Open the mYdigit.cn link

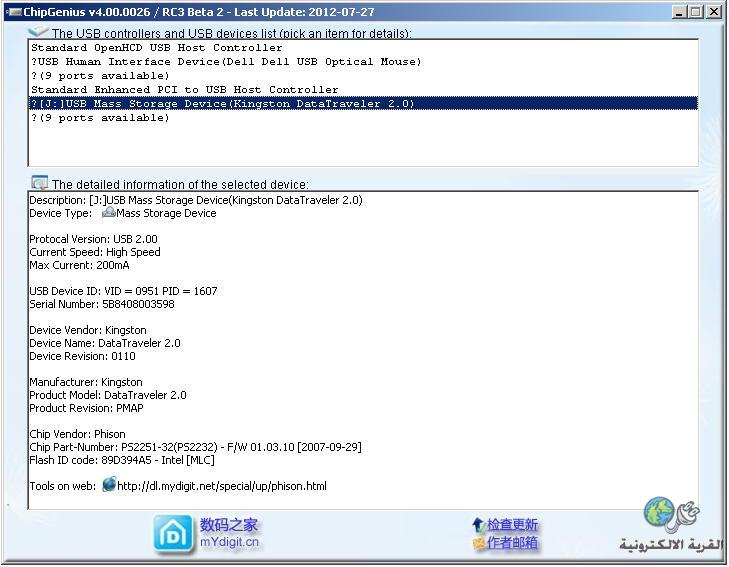point(229,542)
